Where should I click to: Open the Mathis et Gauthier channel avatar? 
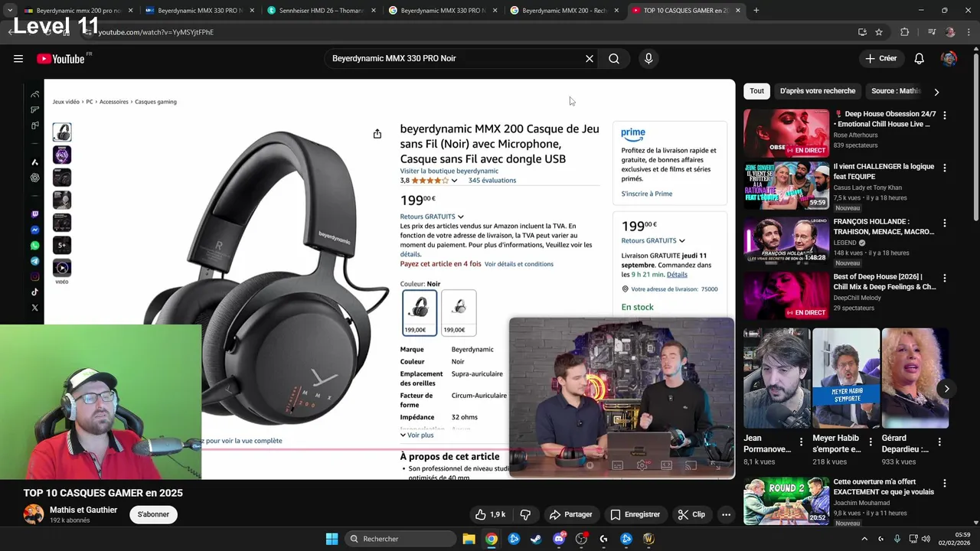[x=34, y=514]
